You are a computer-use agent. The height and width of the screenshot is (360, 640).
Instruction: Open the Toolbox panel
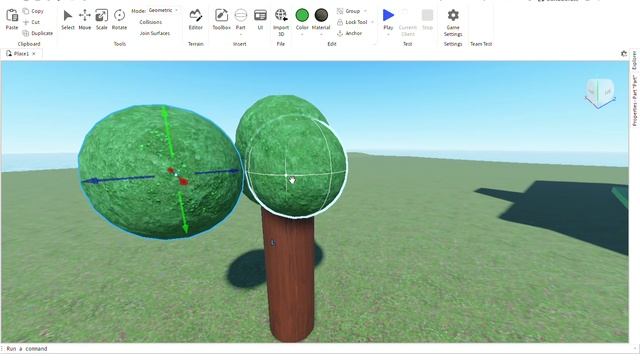tap(221, 19)
